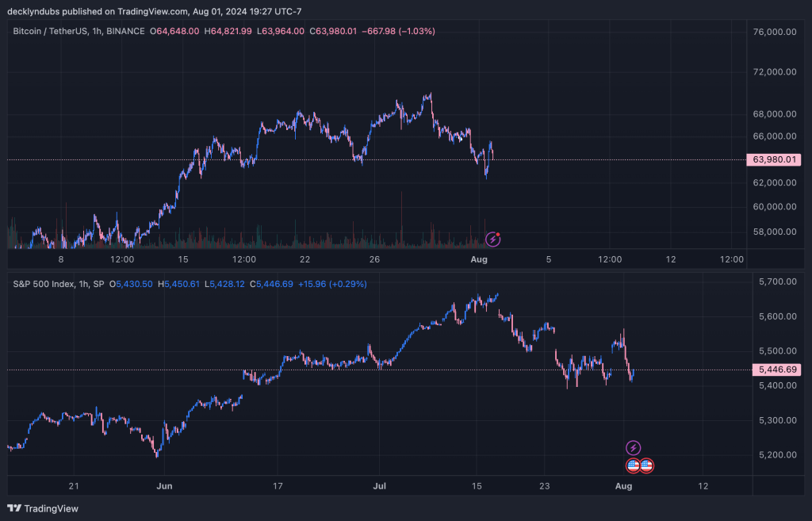Screen dimensions: 812x521
Task: Click the TradingView logo
Action: (x=44, y=508)
